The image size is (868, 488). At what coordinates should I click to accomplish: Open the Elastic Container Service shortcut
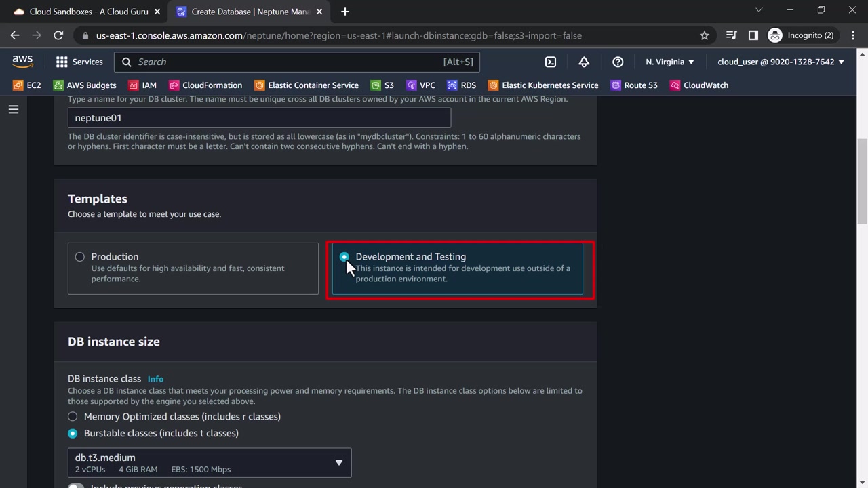coord(307,85)
